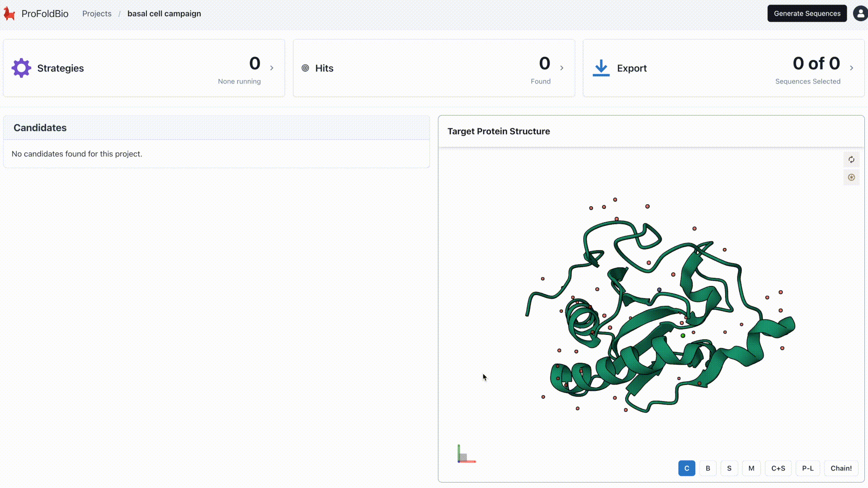This screenshot has height=488, width=868.
Task: Switch to B representation mode
Action: click(x=708, y=469)
